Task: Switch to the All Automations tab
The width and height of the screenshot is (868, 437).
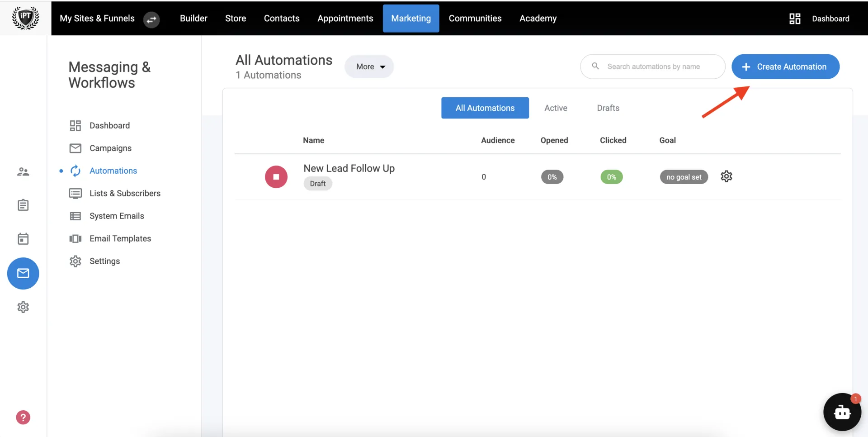Action: tap(485, 108)
